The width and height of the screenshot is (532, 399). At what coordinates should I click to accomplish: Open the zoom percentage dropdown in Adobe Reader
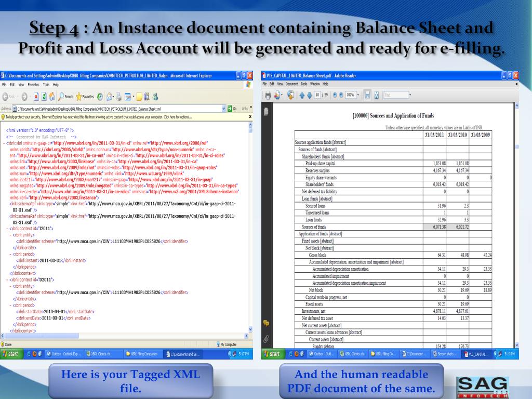(357, 95)
